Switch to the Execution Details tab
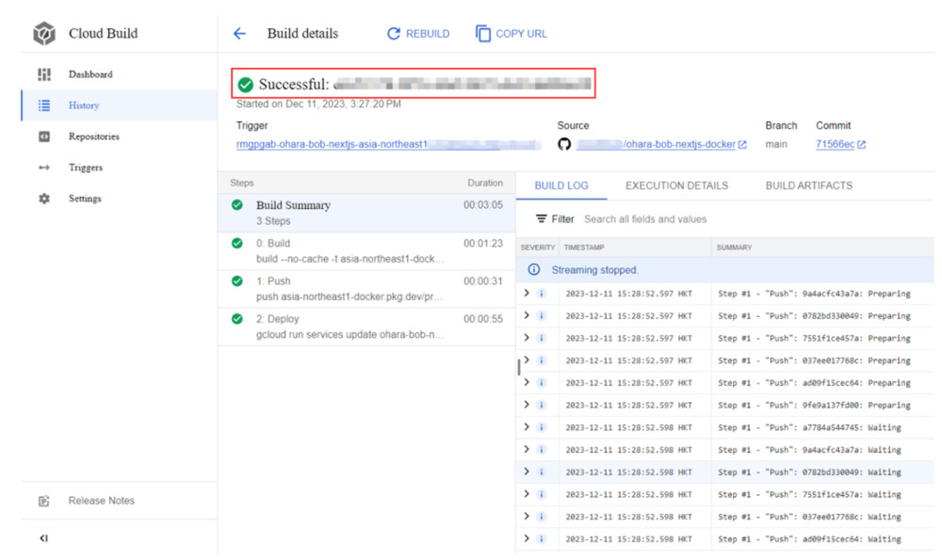This screenshot has width=942, height=560. pos(676,185)
